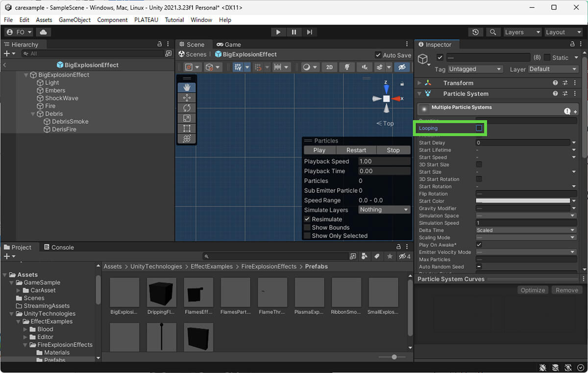The height and width of the screenshot is (373, 588).
Task: Open the global search magnifier icon
Action: point(492,32)
